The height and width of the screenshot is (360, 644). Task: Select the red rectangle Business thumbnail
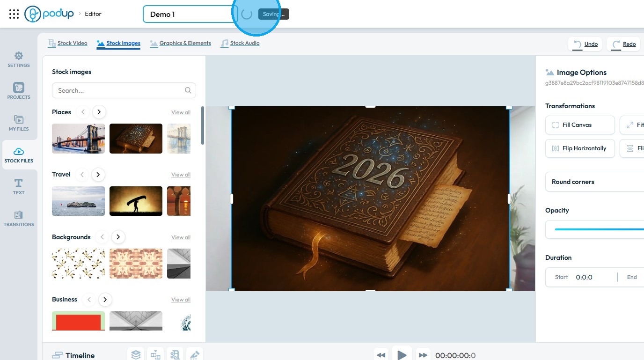(78, 321)
